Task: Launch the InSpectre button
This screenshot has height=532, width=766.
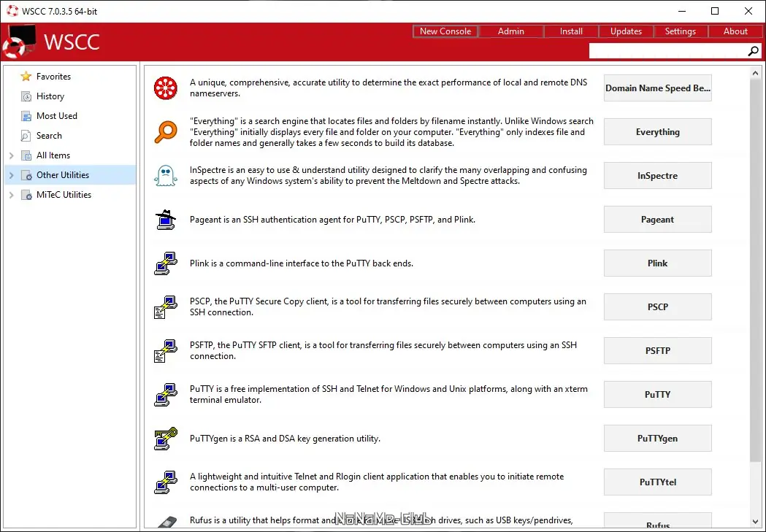Action: click(657, 176)
